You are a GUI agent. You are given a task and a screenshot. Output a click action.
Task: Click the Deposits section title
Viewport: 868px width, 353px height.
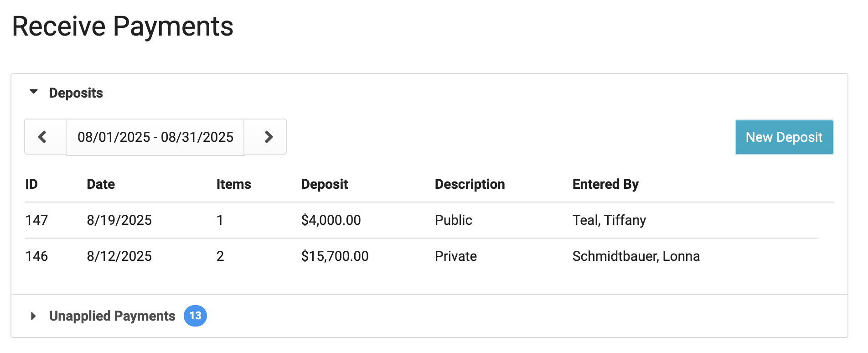[x=76, y=93]
